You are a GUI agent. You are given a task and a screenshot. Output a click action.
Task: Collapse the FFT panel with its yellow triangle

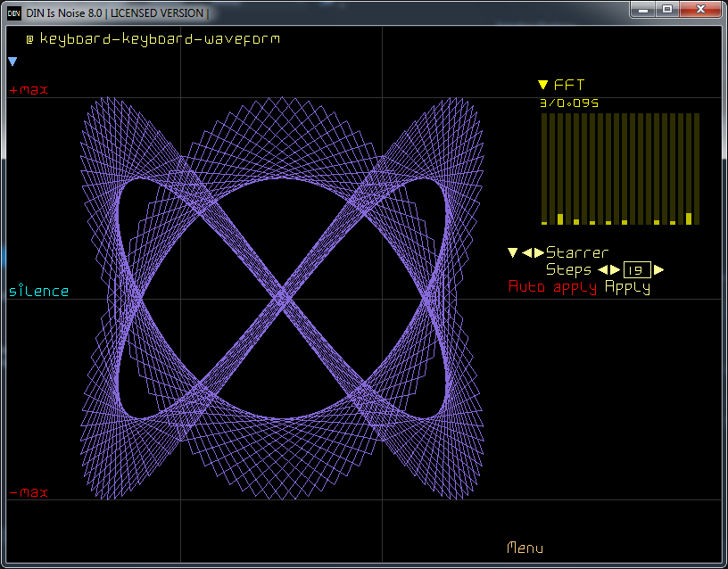click(542, 86)
